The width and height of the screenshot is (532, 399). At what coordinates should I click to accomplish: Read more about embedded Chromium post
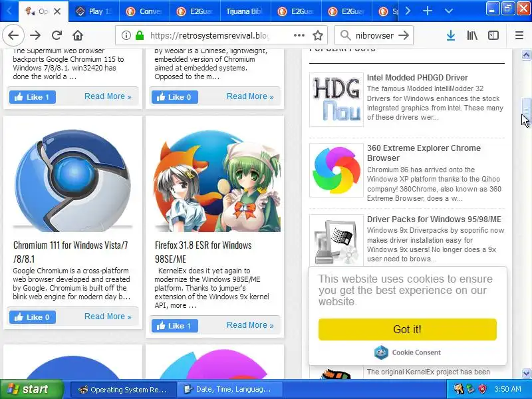pos(250,96)
